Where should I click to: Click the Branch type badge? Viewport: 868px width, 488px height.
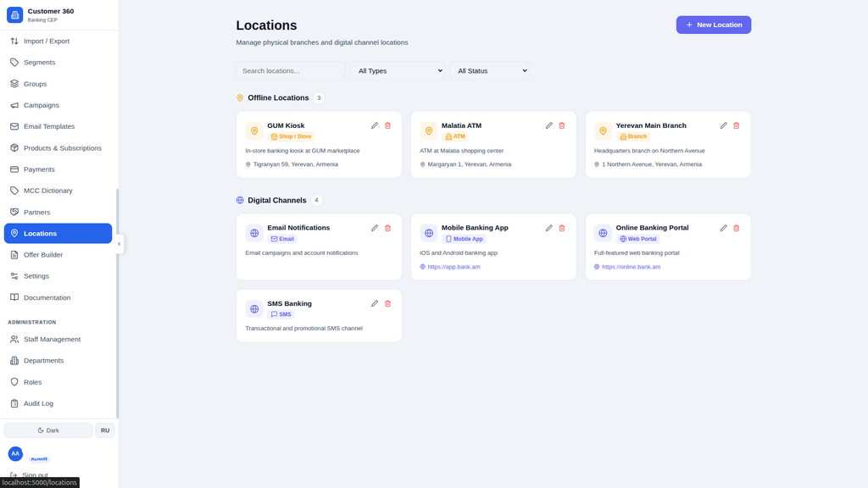632,136
